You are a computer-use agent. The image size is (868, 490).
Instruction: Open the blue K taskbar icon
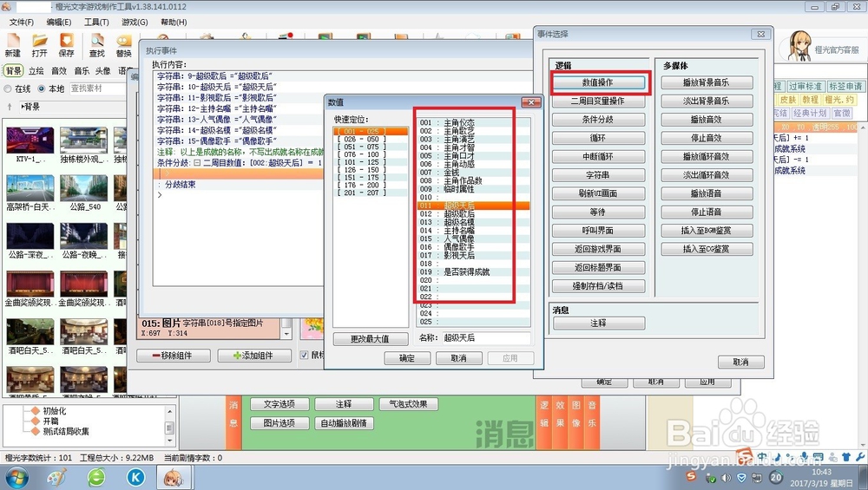(135, 477)
